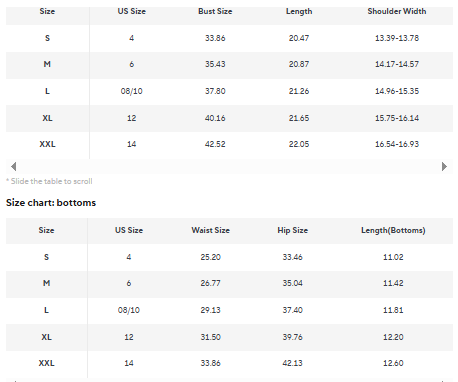
Task: Click hip size value 42.13
Action: [x=293, y=363]
